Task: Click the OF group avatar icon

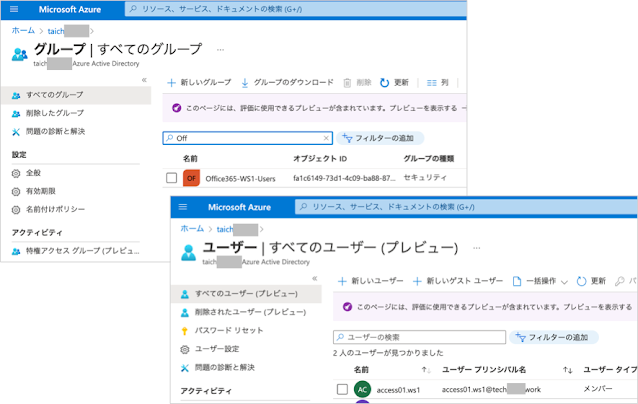Action: [191, 178]
